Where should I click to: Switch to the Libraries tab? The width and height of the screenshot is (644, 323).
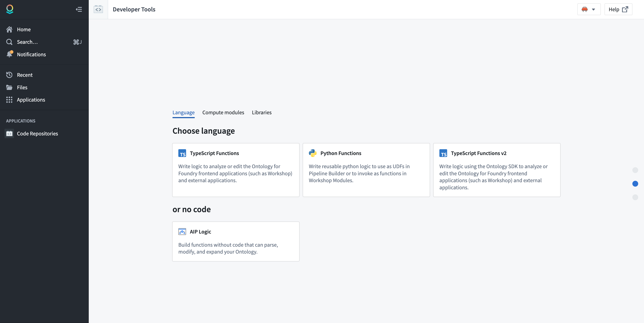tap(261, 112)
